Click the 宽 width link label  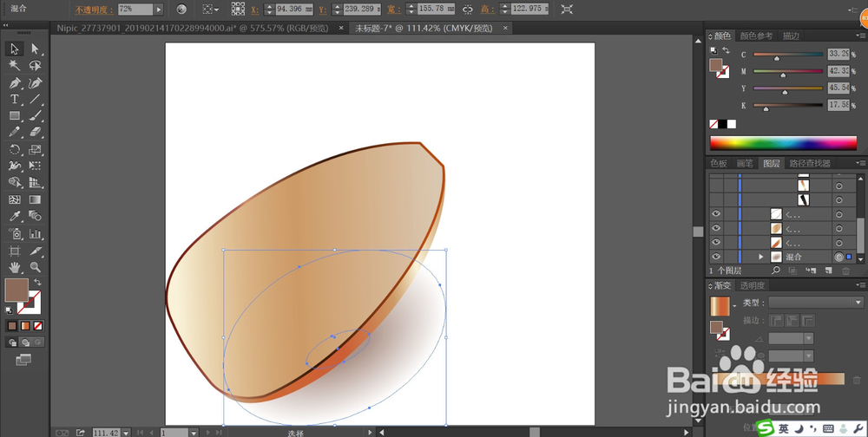[393, 10]
